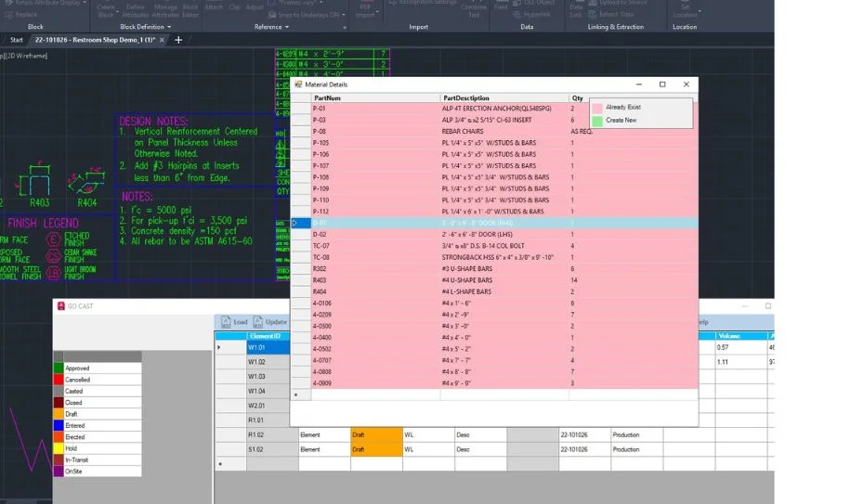Click the Material Details window title icon
Viewport: 850px width, 504px height.
(298, 84)
